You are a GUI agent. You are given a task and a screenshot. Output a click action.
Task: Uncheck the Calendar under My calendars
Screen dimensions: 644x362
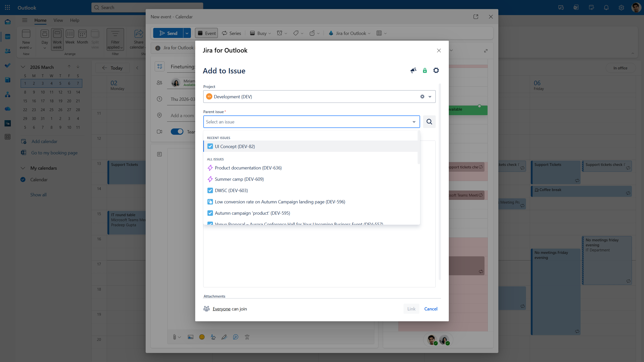click(23, 179)
